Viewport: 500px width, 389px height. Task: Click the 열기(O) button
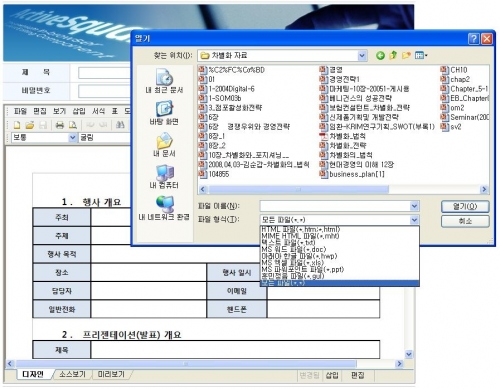click(x=465, y=206)
